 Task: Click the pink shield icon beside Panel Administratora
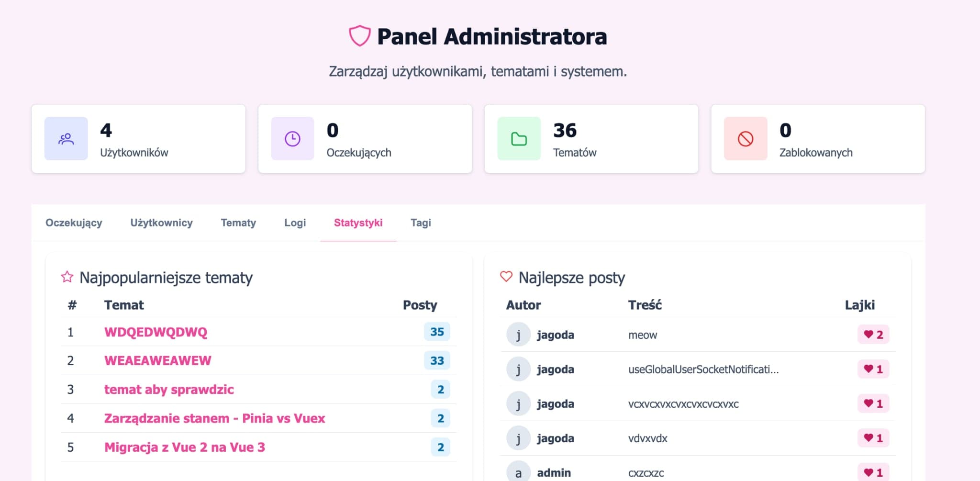tap(359, 36)
